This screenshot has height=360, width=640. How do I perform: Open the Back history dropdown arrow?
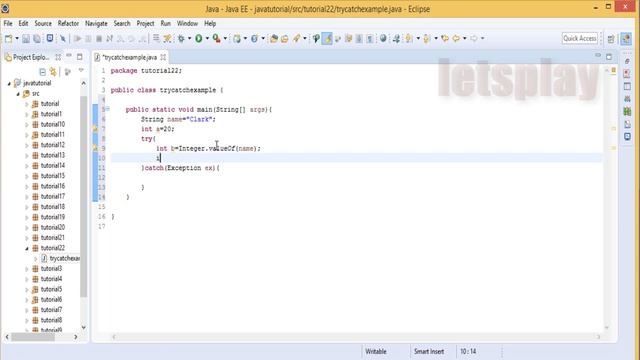click(464, 39)
